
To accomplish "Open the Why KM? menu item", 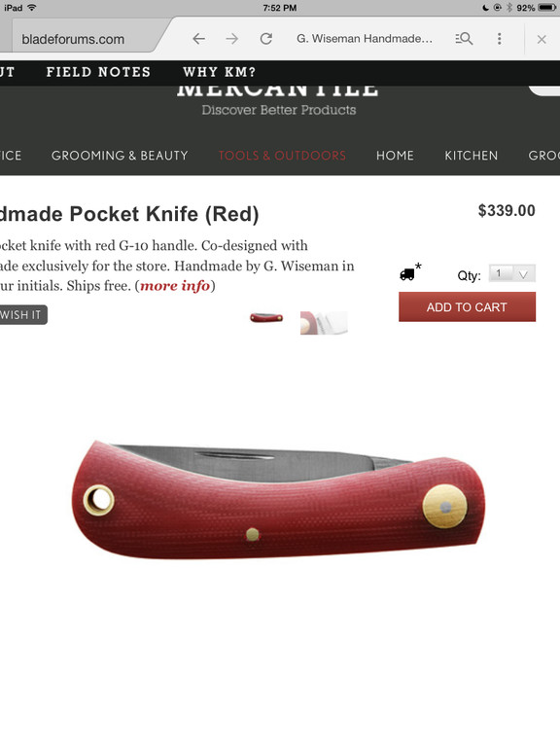I will click(x=219, y=72).
